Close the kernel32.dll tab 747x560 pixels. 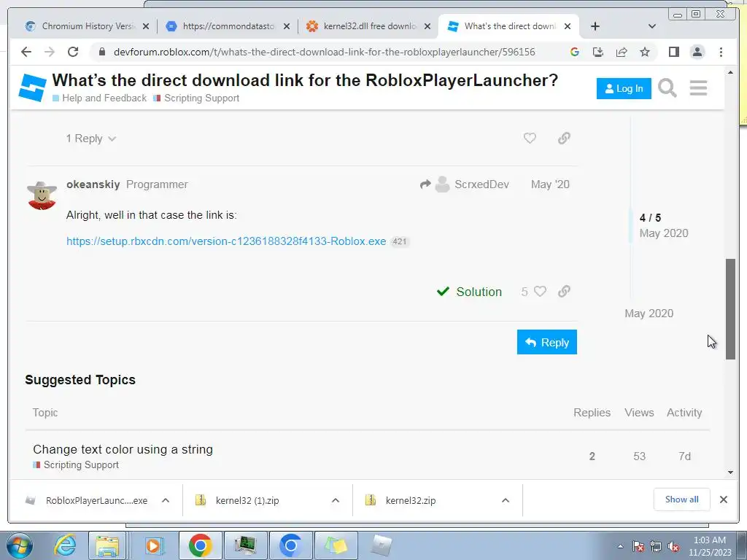427,27
